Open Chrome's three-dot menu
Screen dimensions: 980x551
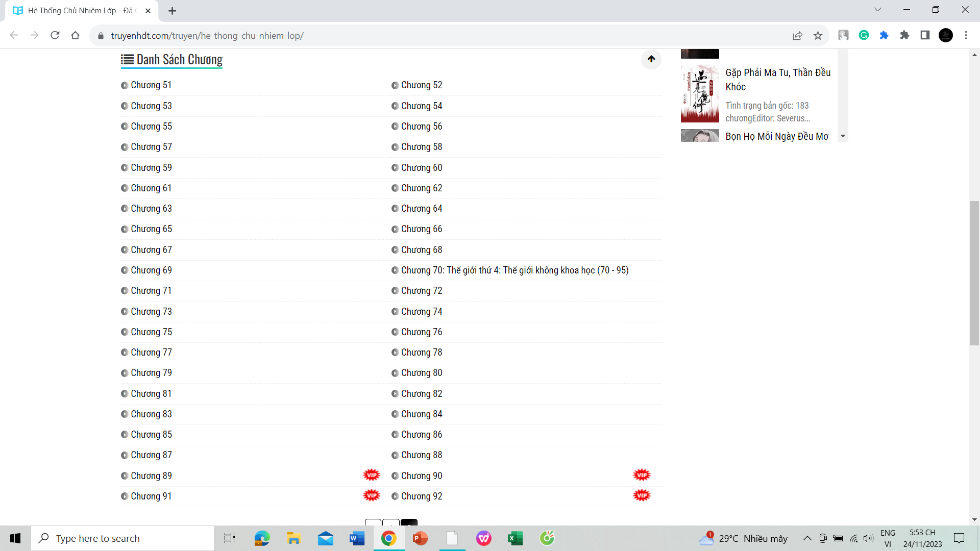[x=966, y=35]
